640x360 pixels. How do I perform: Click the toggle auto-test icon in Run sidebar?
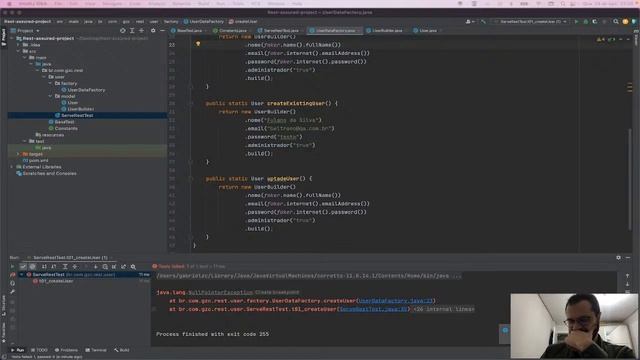(x=12, y=283)
